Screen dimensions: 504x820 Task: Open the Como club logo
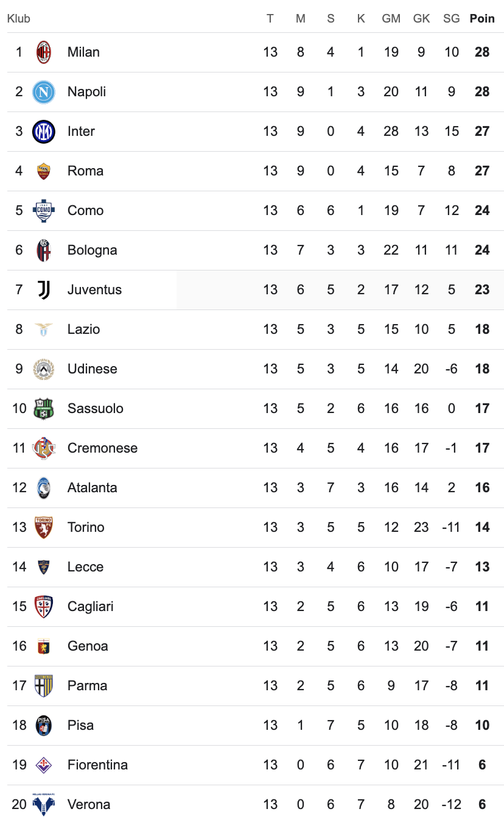pyautogui.click(x=44, y=211)
